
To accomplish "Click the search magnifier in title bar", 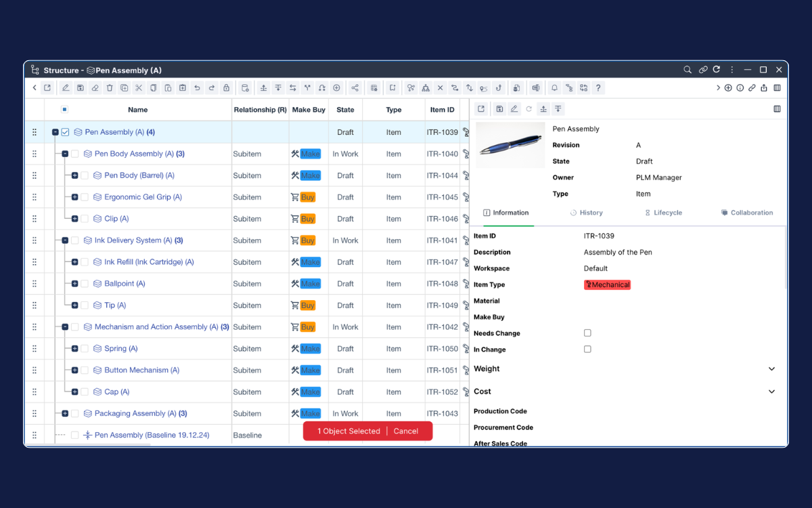I will click(687, 70).
